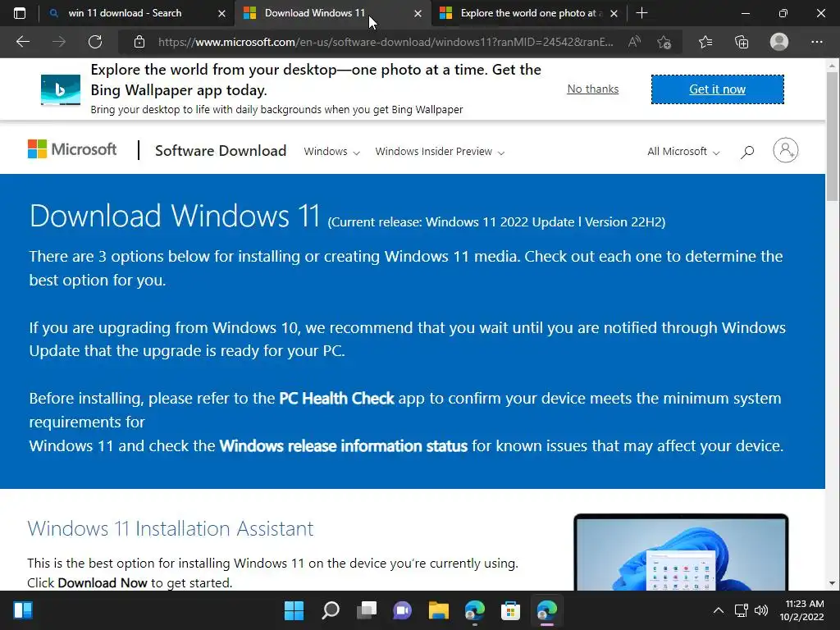Click the browser forward arrow
Viewport: 840px width, 630px height.
59,42
